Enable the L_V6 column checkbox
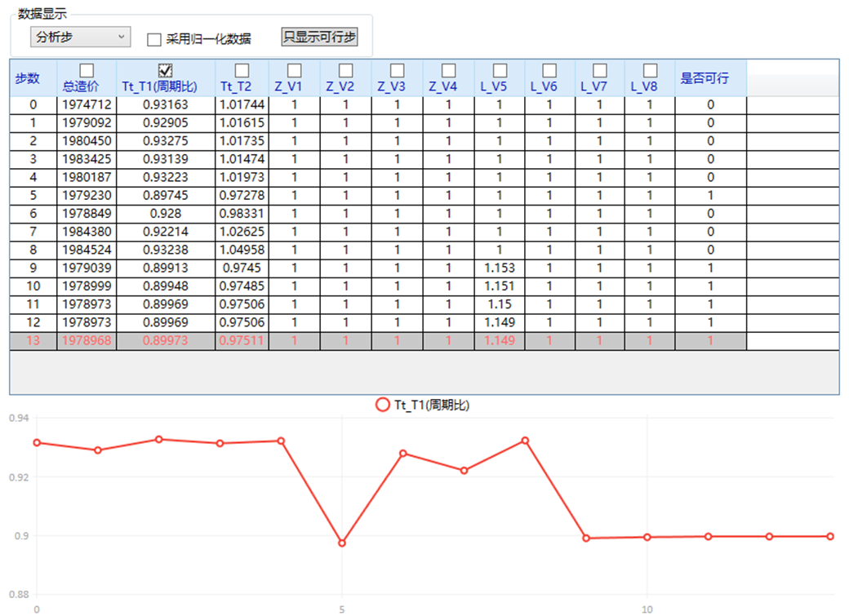Screen dimensions: 849x616 549,71
